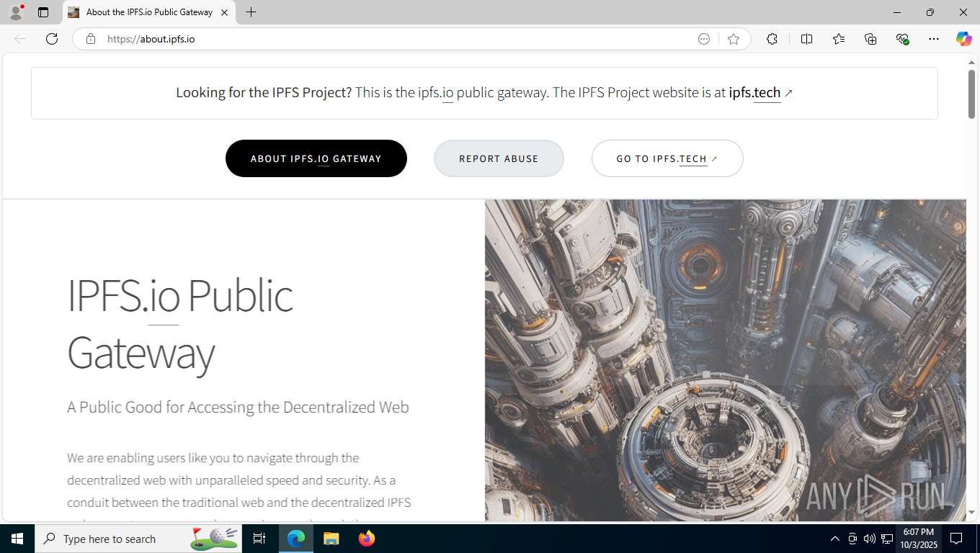
Task: Click About IPFS.IO Gateway button
Action: (316, 158)
